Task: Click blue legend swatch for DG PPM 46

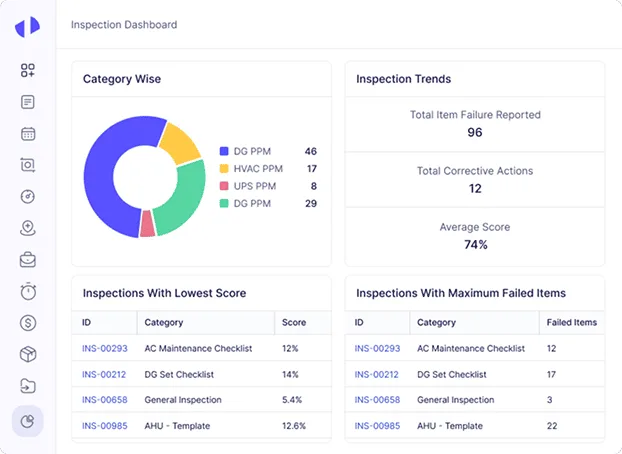Action: [224, 151]
